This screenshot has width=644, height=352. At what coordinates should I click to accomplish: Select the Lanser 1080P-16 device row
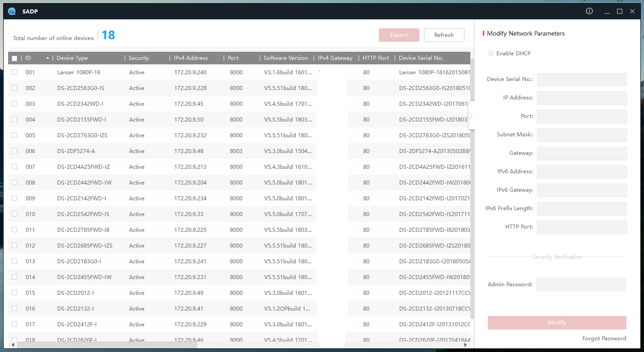point(239,72)
